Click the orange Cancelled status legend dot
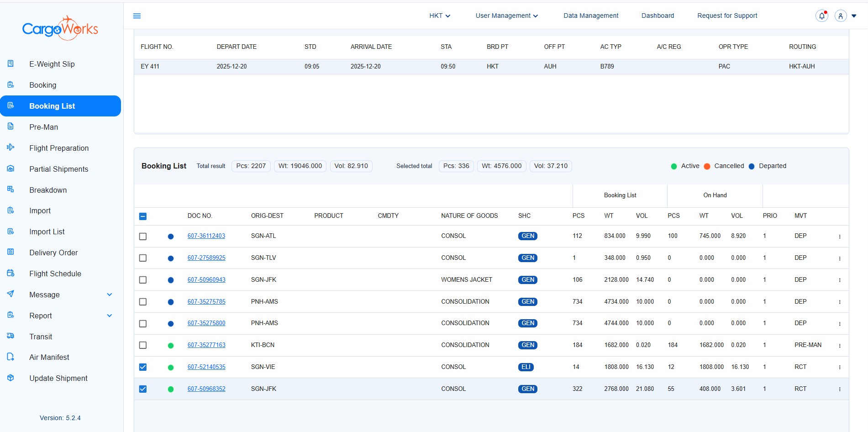Image resolution: width=868 pixels, height=432 pixels. (707, 166)
